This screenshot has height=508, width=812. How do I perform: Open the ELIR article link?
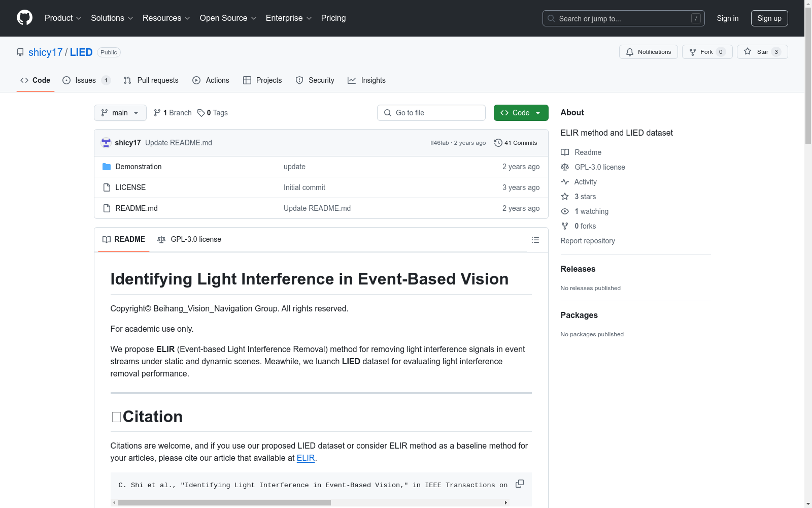(306, 458)
